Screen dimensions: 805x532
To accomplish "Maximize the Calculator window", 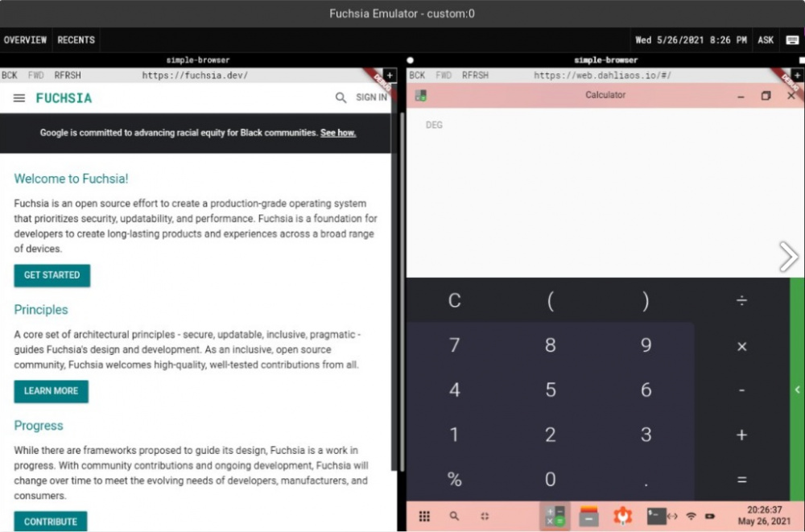I will click(x=766, y=96).
